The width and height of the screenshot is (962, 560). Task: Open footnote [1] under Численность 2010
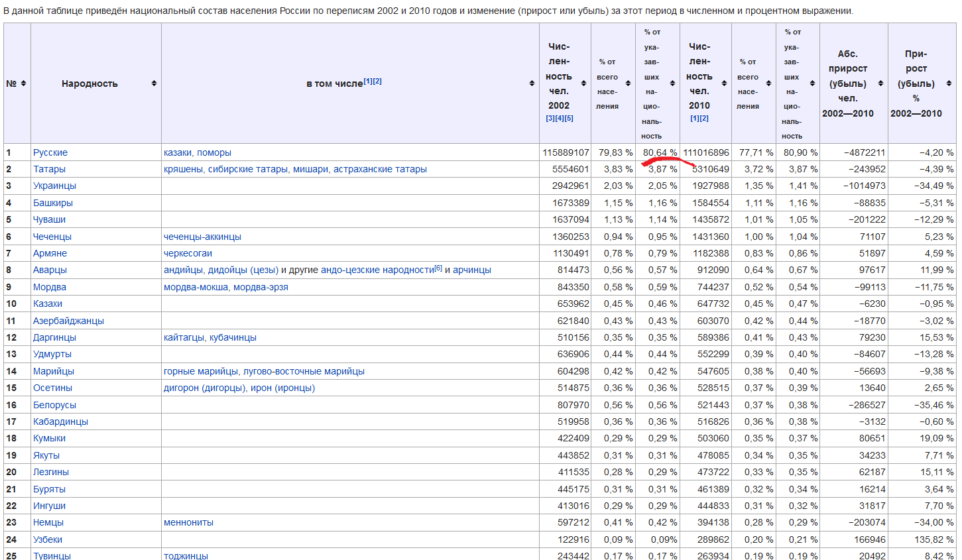coord(695,118)
